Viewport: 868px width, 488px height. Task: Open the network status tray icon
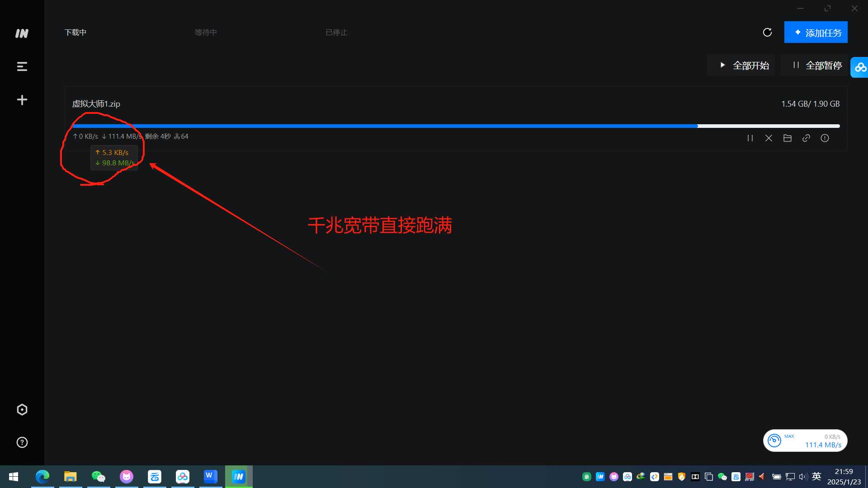(790, 477)
